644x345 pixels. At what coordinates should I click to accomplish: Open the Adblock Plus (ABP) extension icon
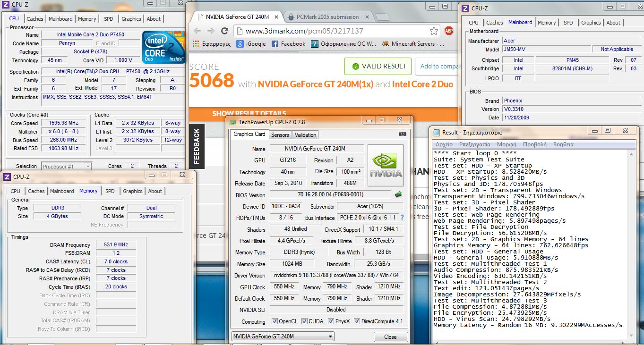(449, 31)
